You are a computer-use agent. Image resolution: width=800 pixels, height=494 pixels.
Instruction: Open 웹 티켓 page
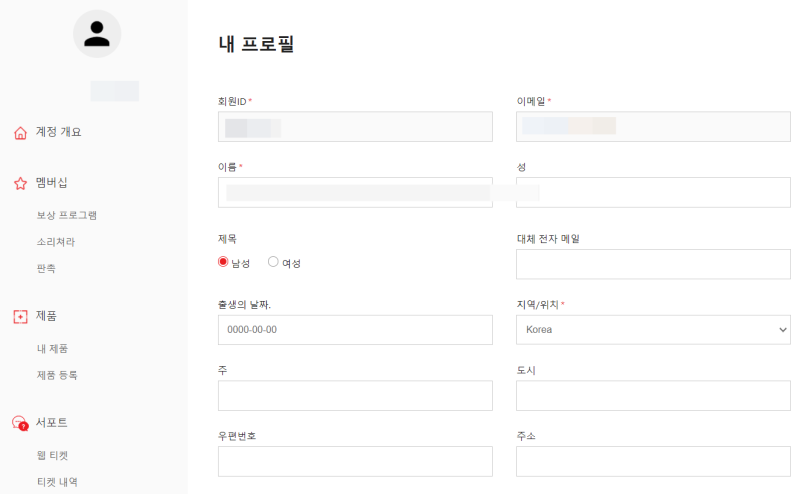pos(52,455)
